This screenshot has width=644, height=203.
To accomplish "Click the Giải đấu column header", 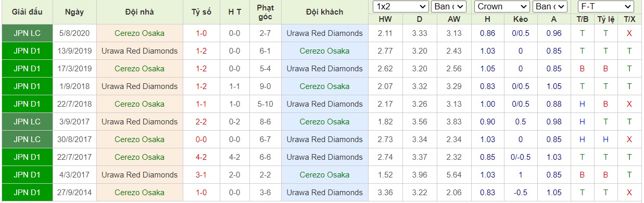I will point(27,12).
